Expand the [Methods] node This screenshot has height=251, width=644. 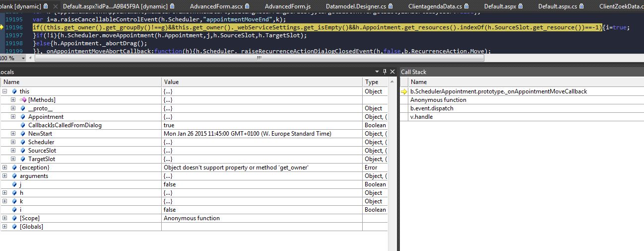point(13,100)
